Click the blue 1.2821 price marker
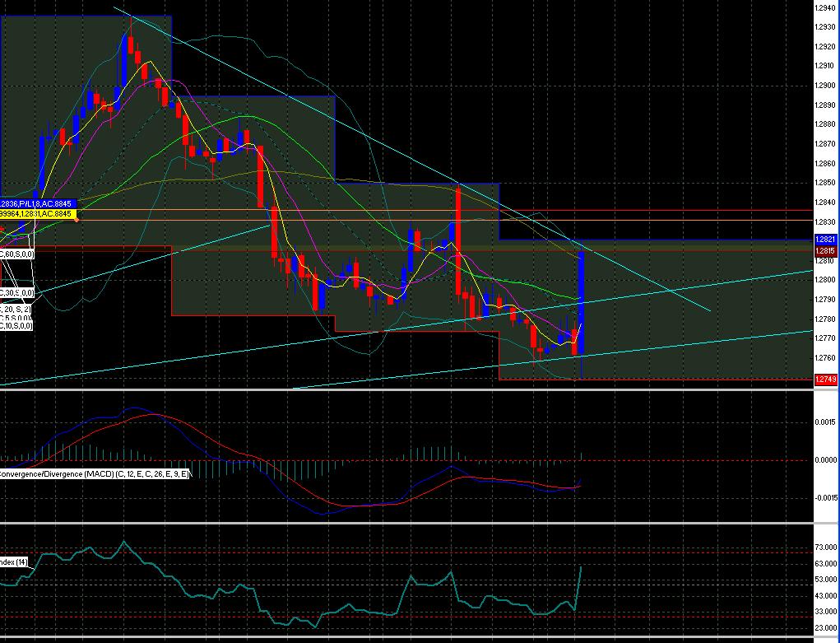The image size is (840, 643). 825,240
